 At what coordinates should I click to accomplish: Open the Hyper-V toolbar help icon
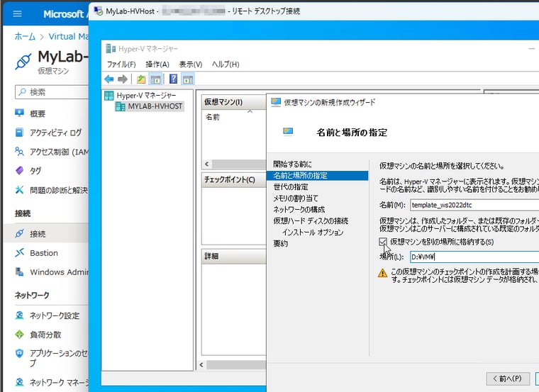173,79
